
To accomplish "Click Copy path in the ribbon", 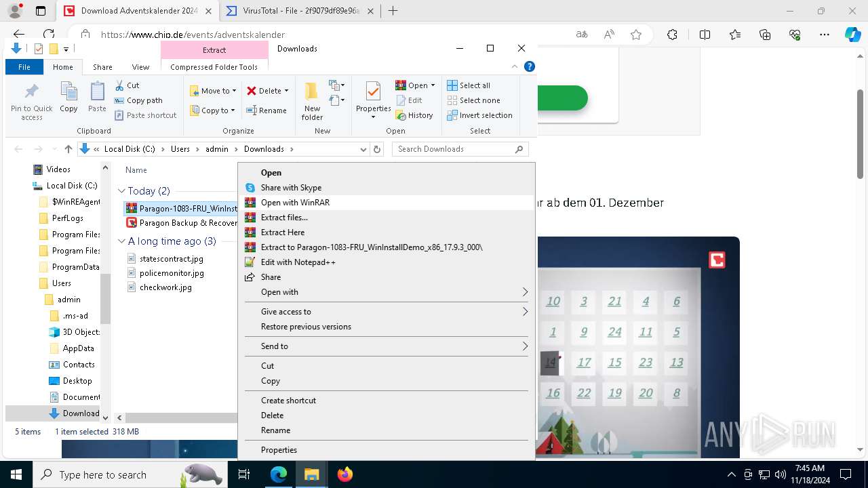I will 138,100.
